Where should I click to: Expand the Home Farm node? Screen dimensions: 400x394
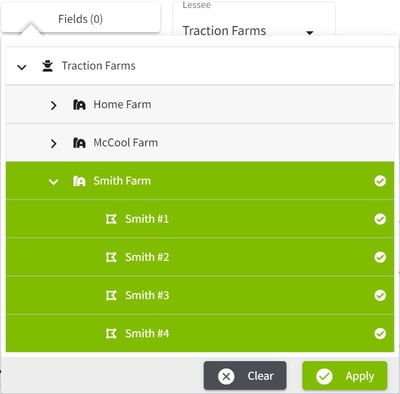(x=53, y=106)
